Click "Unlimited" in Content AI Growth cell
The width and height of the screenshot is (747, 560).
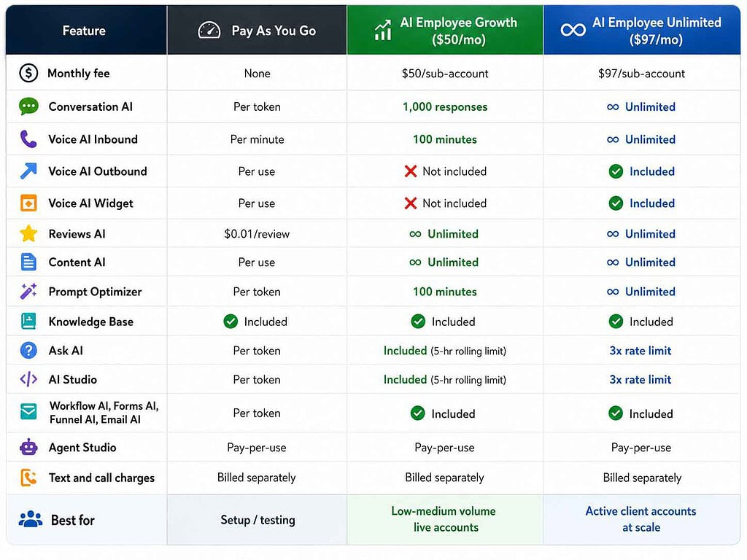[x=453, y=262]
